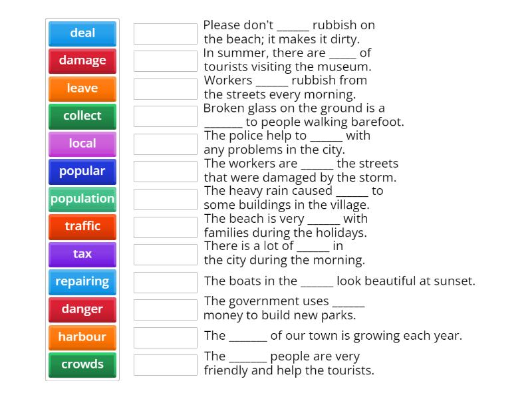This screenshot has height=399, width=532.
Task: Pick the blue "deal" word tile
Action: (x=82, y=33)
